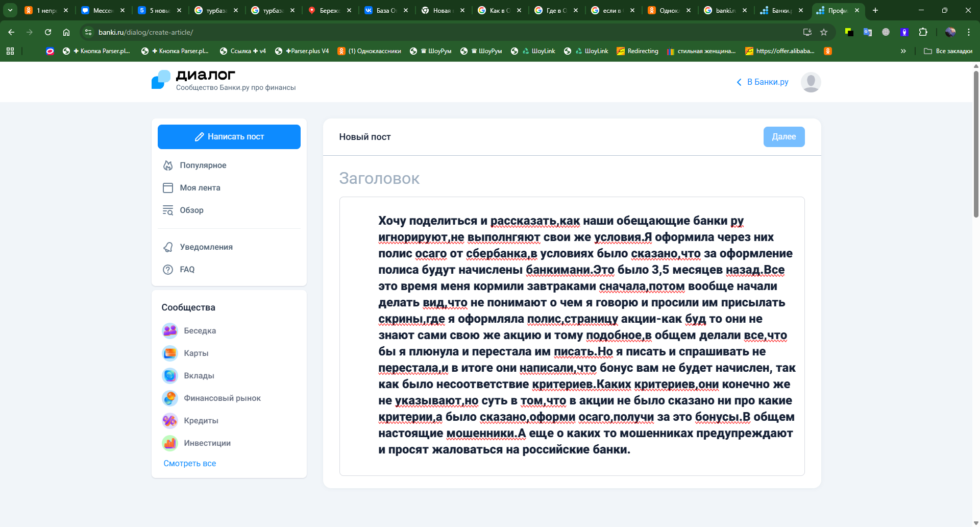The width and height of the screenshot is (980, 527).
Task: Open the offer.alibaba bookmark
Action: (780, 51)
